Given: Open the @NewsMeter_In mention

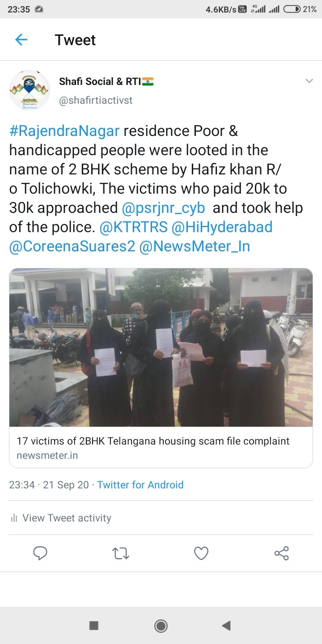Looking at the screenshot, I should pyautogui.click(x=195, y=246).
